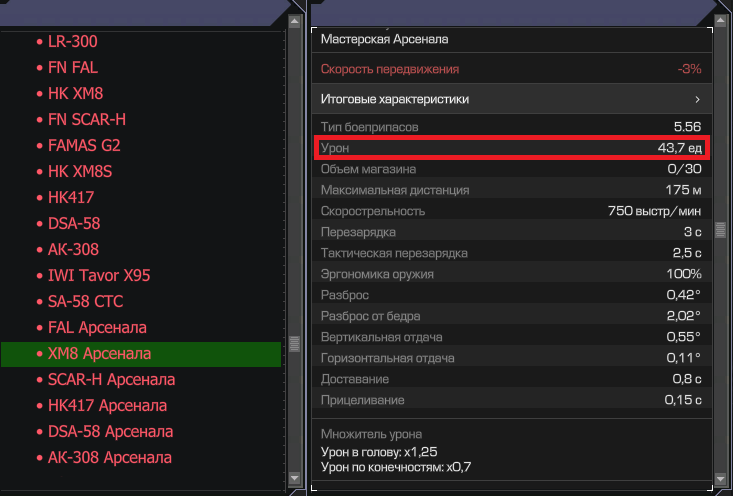The width and height of the screenshot is (733, 496).
Task: Click Урон в голову: x1,25 line
Action: [379, 452]
